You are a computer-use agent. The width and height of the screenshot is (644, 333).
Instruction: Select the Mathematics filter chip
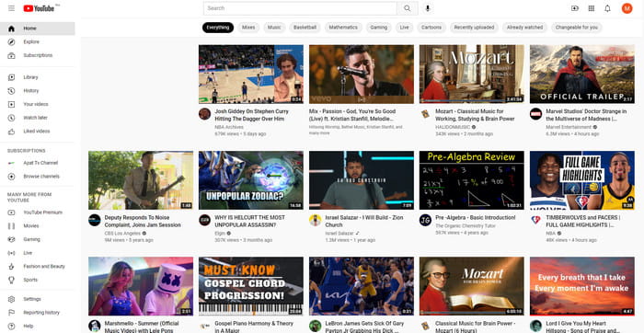click(x=343, y=28)
